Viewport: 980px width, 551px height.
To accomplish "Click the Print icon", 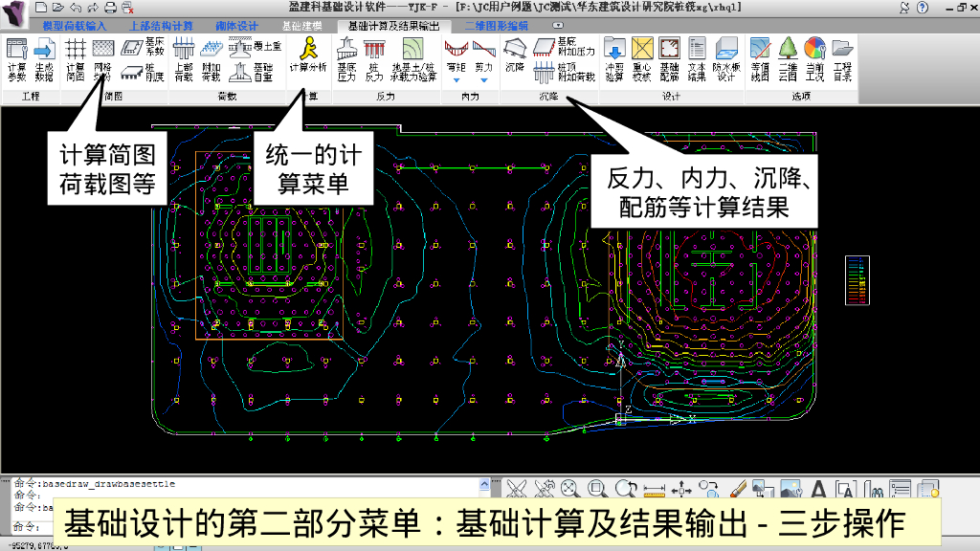I will point(110,8).
